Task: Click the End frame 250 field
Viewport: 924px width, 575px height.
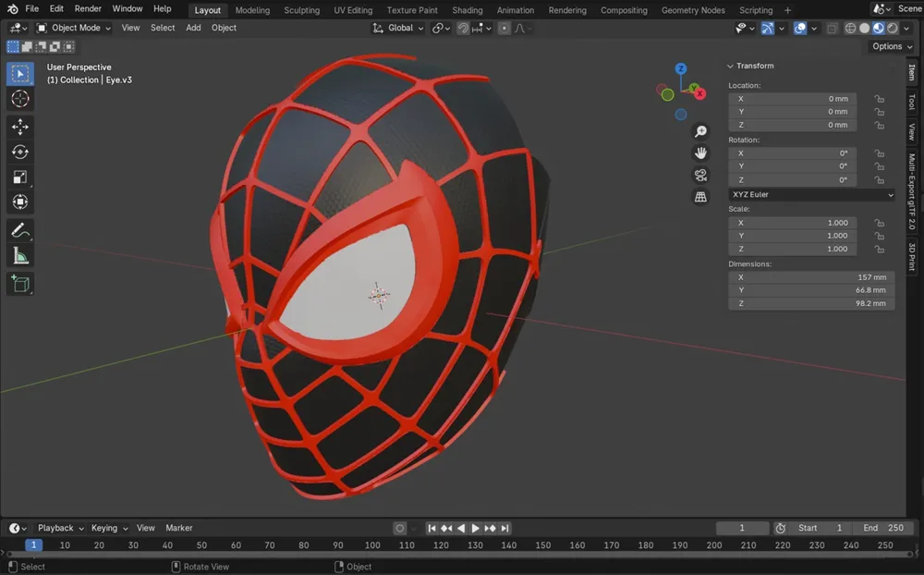Action: tap(882, 529)
